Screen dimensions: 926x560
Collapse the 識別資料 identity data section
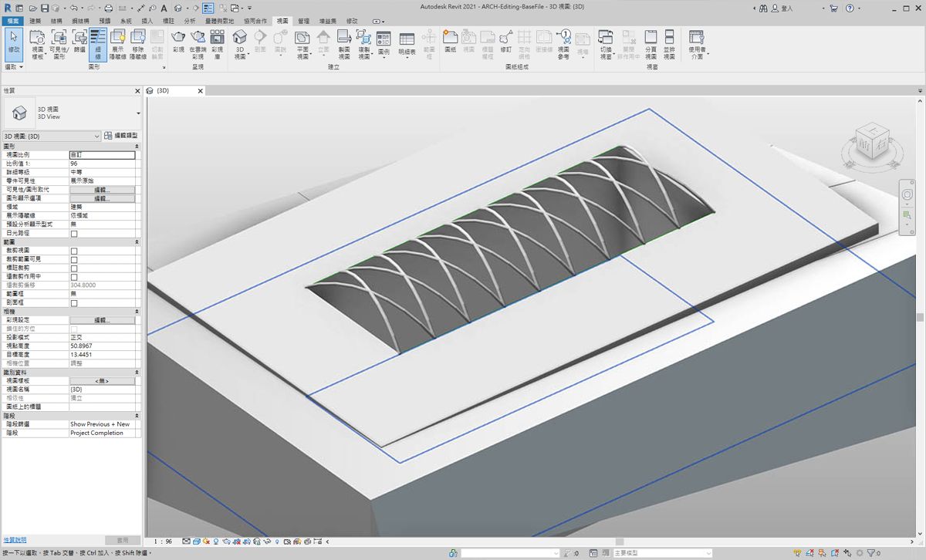point(137,373)
